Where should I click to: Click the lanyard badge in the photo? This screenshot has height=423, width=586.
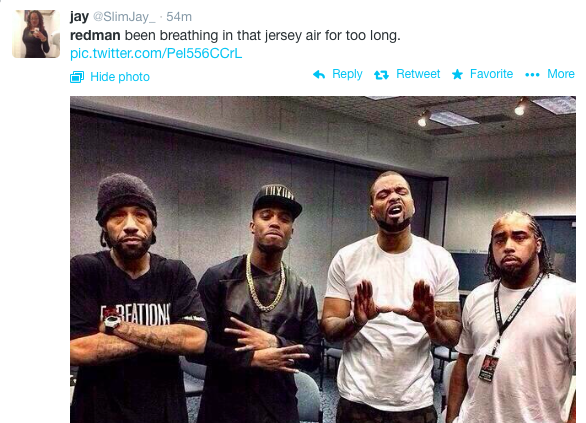pyautogui.click(x=487, y=368)
